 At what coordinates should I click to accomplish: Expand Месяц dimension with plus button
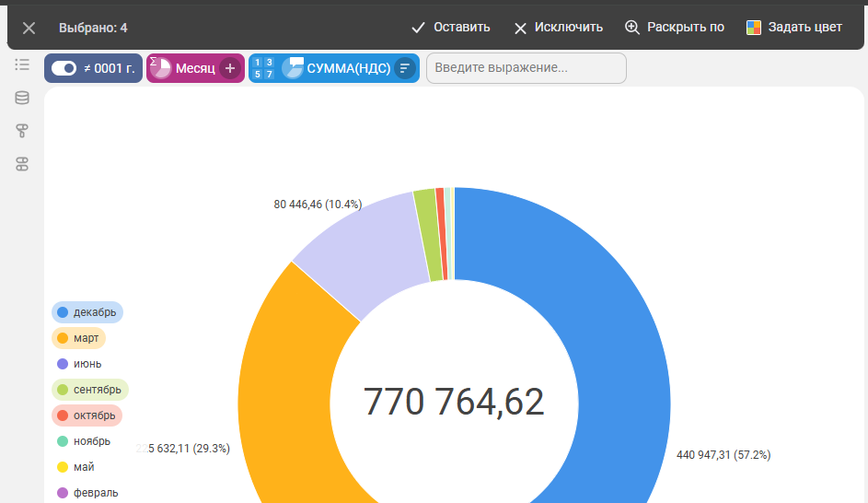[x=230, y=68]
